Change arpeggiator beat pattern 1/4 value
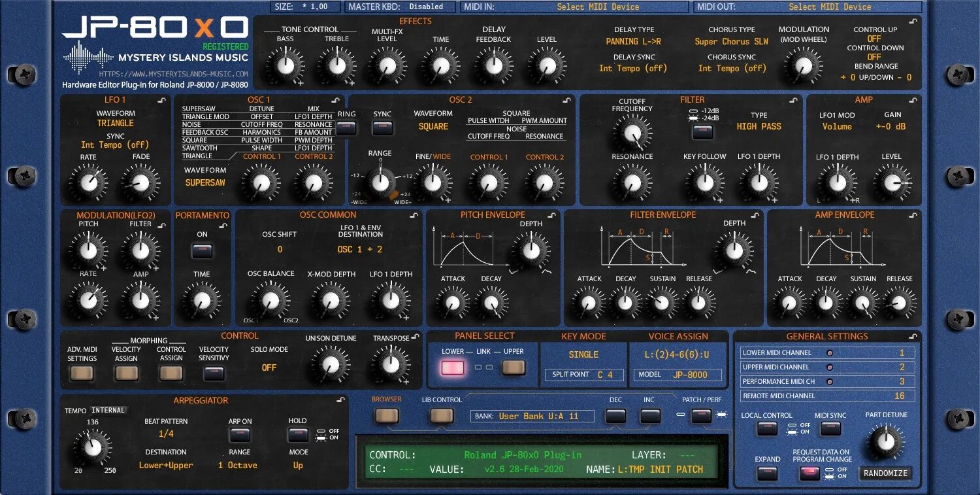 click(x=166, y=434)
